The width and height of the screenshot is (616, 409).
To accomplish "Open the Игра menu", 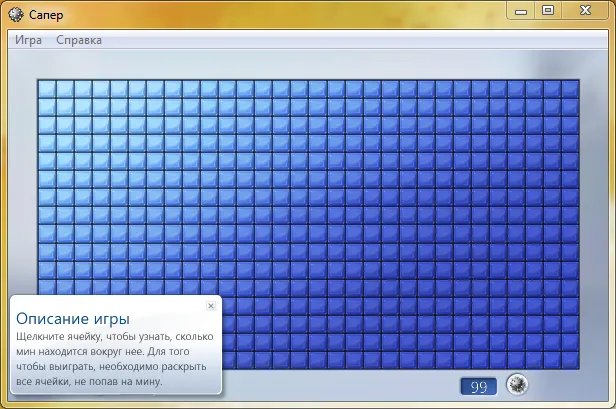I will [x=29, y=40].
